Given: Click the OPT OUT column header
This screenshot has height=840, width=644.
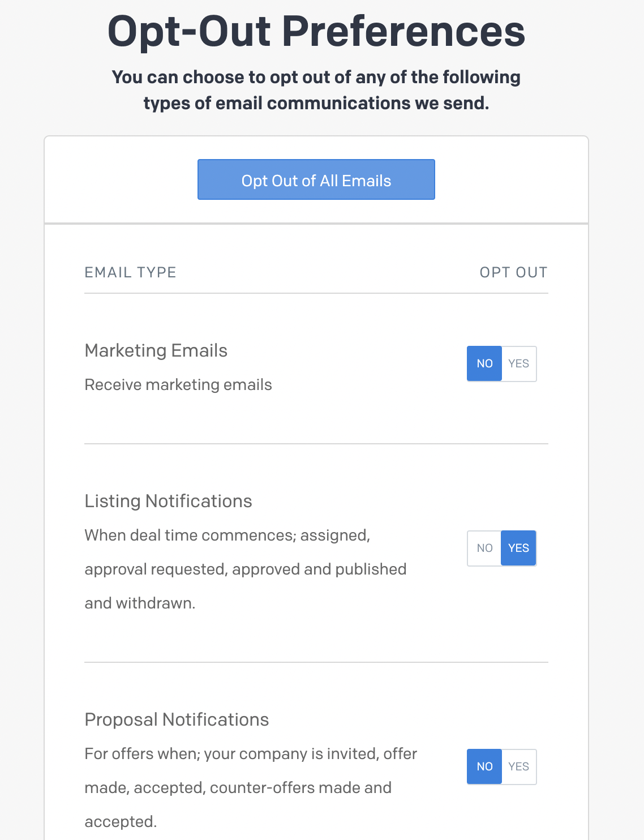Looking at the screenshot, I should click(x=513, y=272).
